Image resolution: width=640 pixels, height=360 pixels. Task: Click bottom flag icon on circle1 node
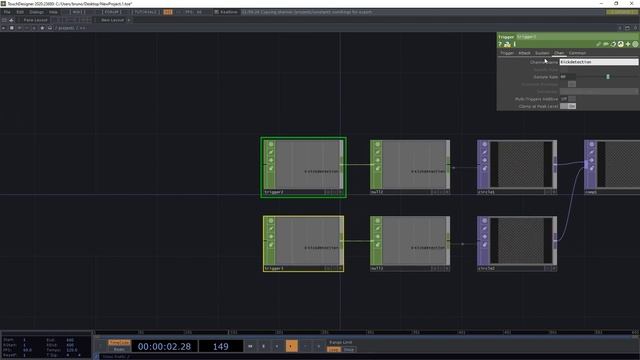[484, 168]
